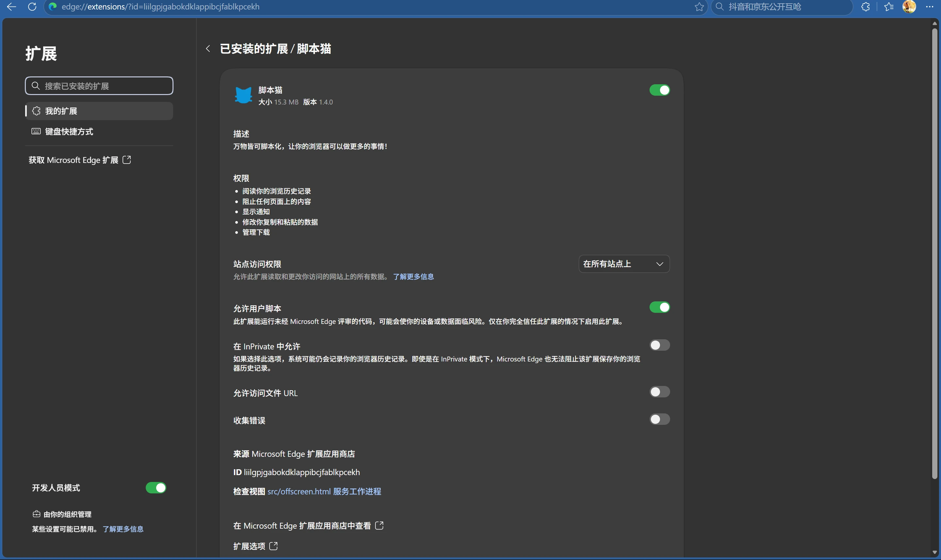Open 了解更多信息 link under 由你的组织管理
Viewport: 941px width, 560px height.
point(123,529)
